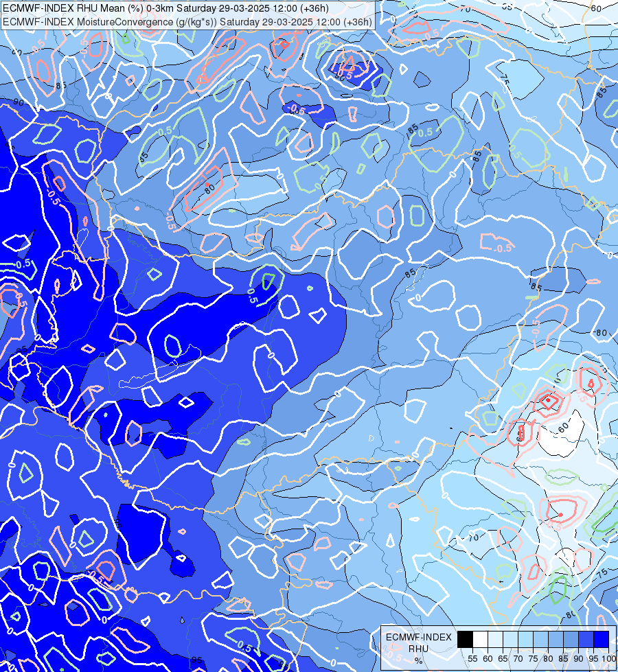Image resolution: width=618 pixels, height=672 pixels.
Task: Click the legend tick value 100
Action: click(608, 659)
